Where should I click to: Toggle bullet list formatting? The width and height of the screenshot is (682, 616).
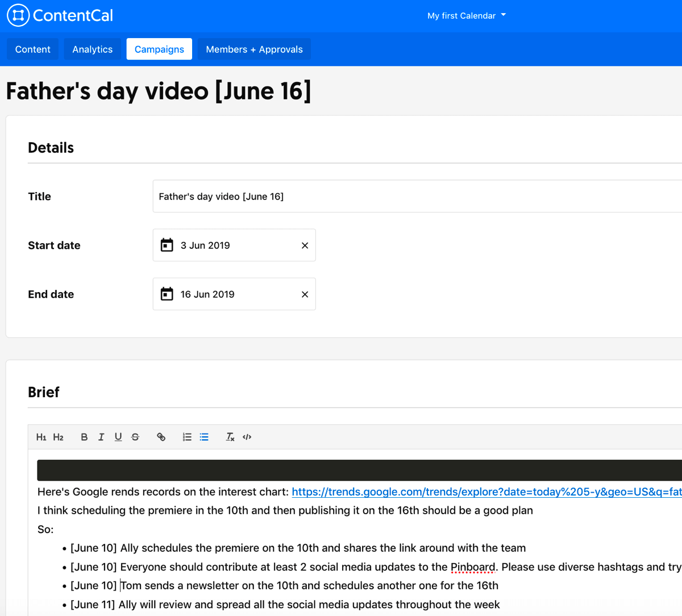204,436
